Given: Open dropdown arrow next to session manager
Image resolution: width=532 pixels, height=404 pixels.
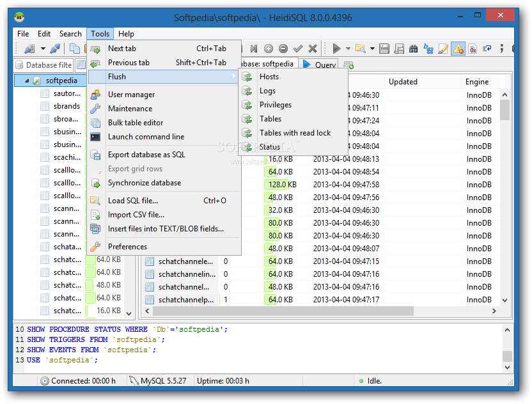Looking at the screenshot, I should (x=43, y=49).
